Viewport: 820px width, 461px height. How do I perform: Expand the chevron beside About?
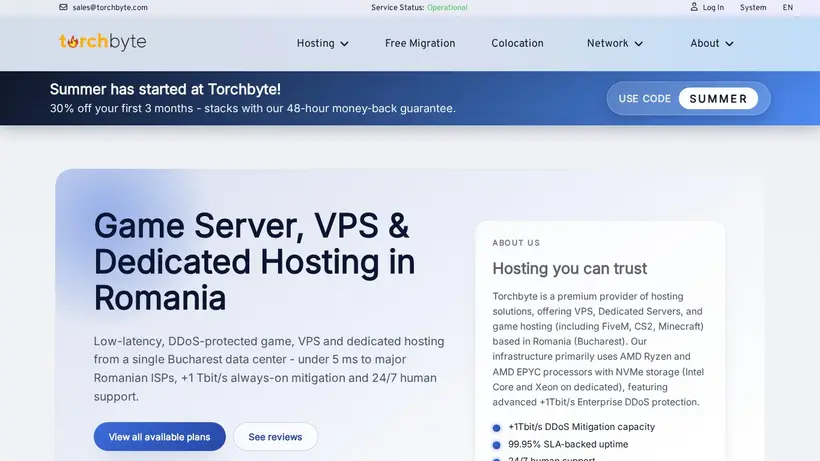pyautogui.click(x=729, y=44)
